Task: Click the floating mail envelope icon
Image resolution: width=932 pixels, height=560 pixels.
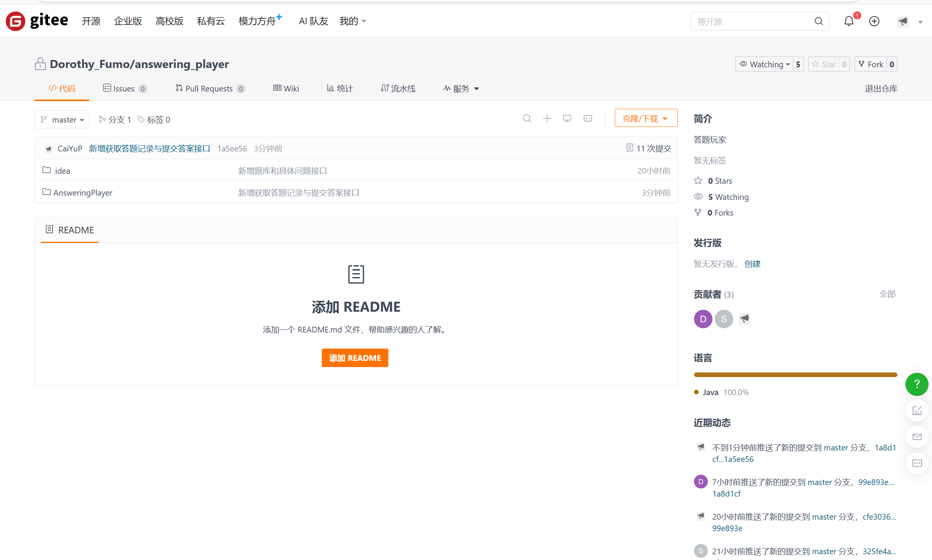Action: click(x=917, y=437)
